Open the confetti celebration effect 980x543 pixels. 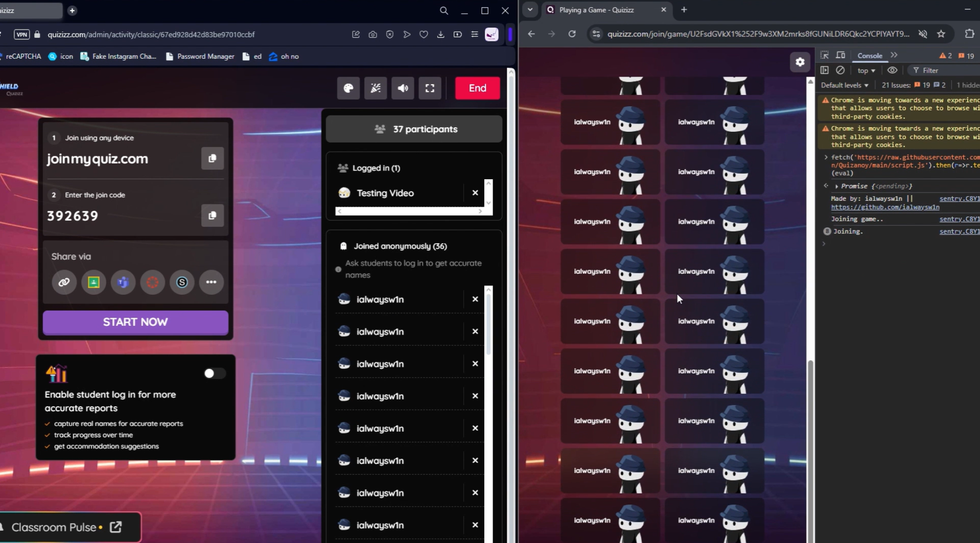pos(376,88)
